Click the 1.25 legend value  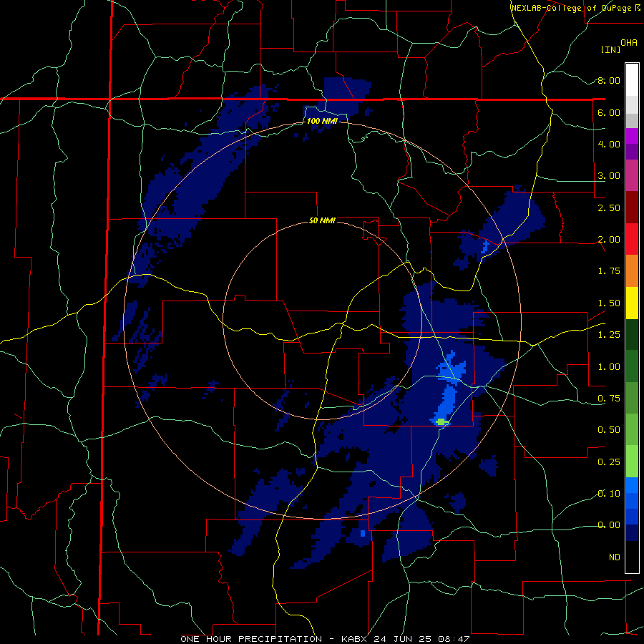pyautogui.click(x=609, y=335)
